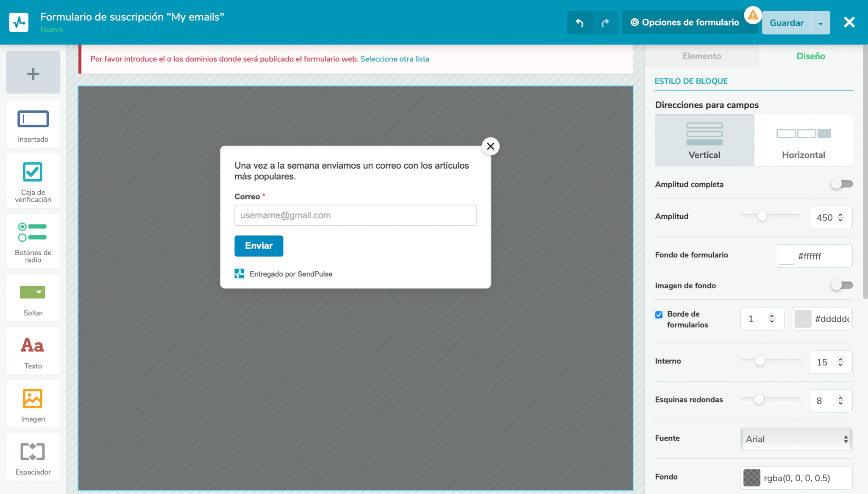Click the undo arrow icon
The width and height of the screenshot is (868, 494).
coord(579,23)
